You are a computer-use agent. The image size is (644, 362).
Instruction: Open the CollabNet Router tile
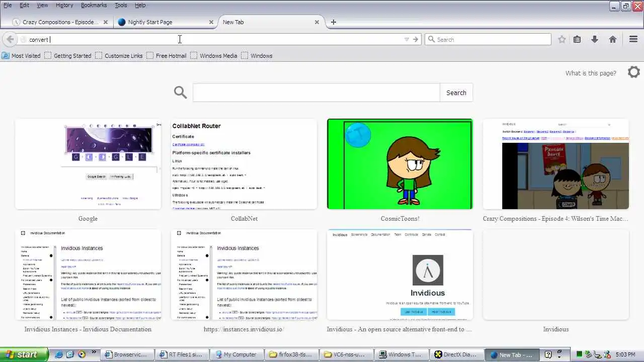click(x=244, y=164)
